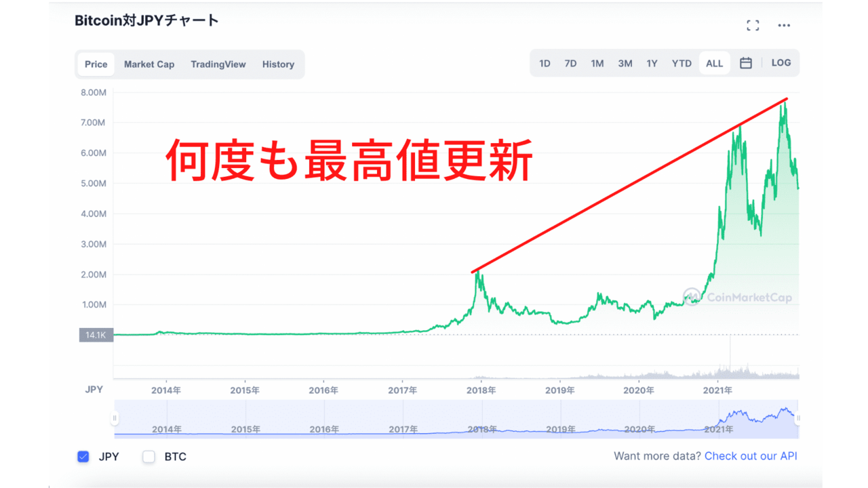This screenshot has width=868, height=488.
Task: Open the three-dot more options menu
Action: 784,26
